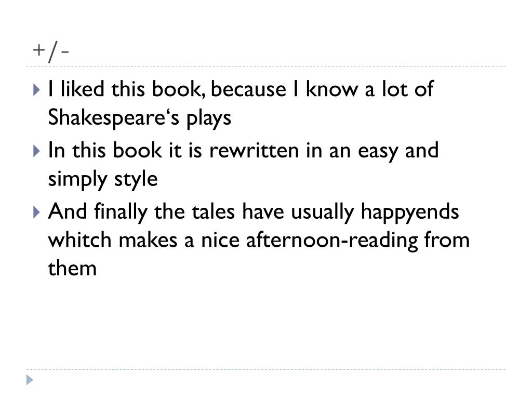The image size is (532, 399).
Task: Click the dotted divider line under the title
Action: click(x=266, y=66)
